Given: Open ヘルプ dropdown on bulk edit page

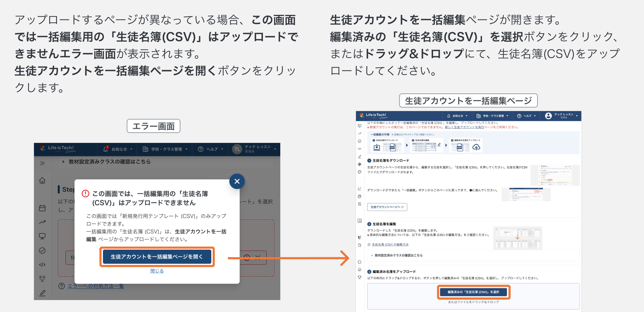Looking at the screenshot, I should click(x=527, y=116).
